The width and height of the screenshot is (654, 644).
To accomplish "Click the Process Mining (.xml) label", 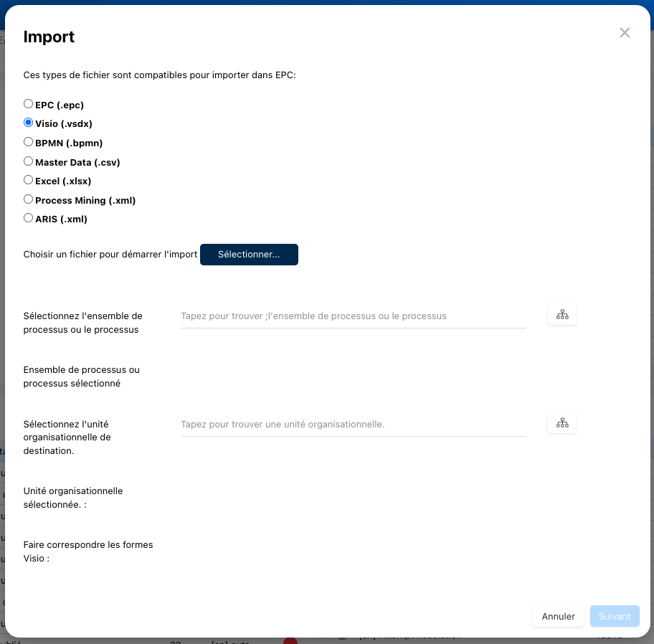I will pos(85,201).
